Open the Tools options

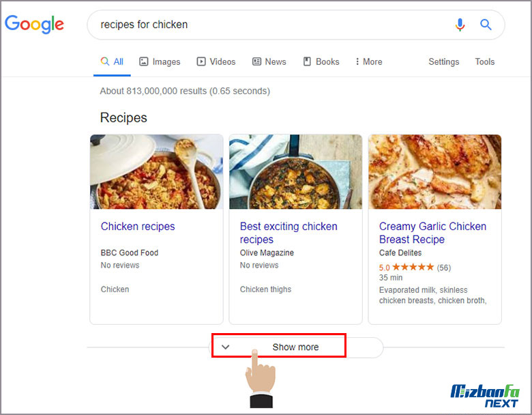pos(484,61)
